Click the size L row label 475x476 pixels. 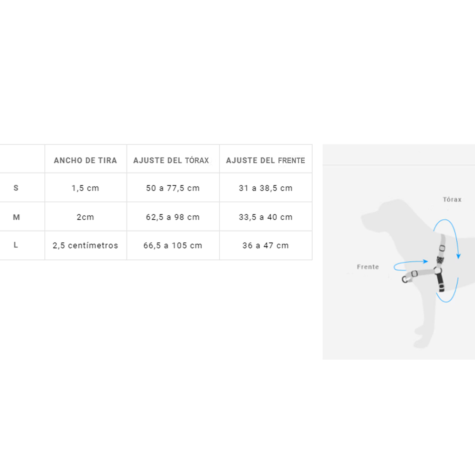16,245
